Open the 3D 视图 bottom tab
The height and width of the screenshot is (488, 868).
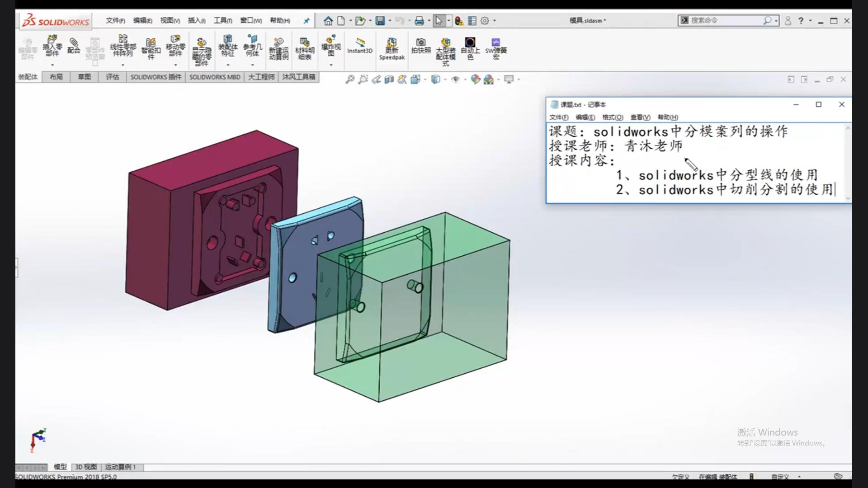point(85,467)
